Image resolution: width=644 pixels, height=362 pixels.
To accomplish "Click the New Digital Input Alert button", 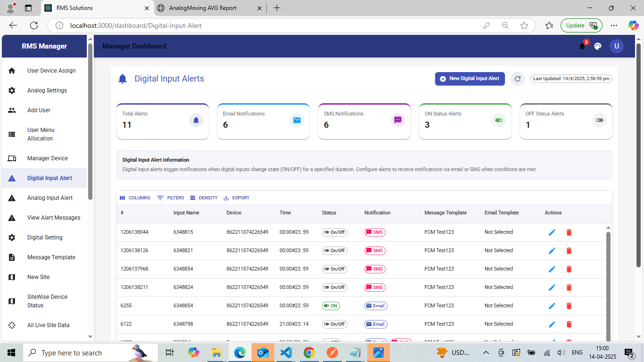I will click(470, 79).
